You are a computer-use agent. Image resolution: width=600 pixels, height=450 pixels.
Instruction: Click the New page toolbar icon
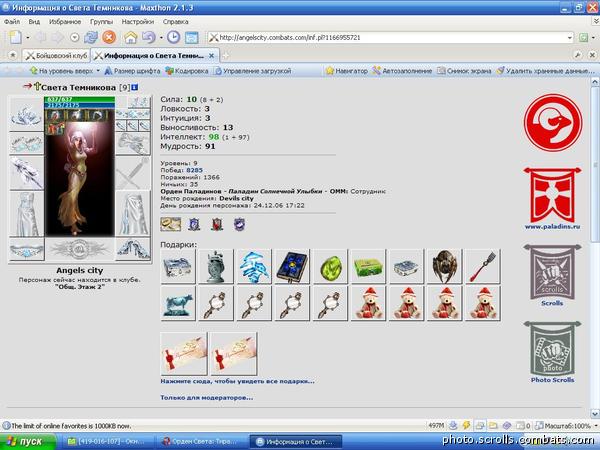pyautogui.click(x=16, y=37)
